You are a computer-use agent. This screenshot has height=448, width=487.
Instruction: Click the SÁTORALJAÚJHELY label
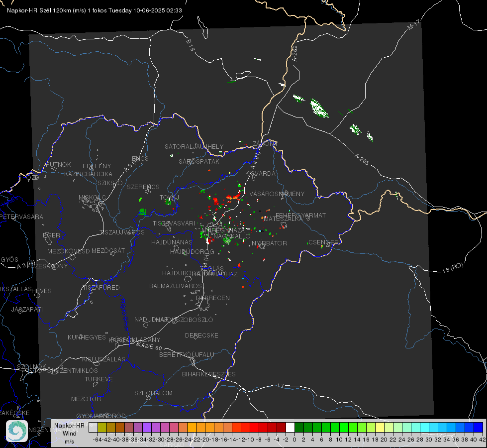click(x=194, y=146)
